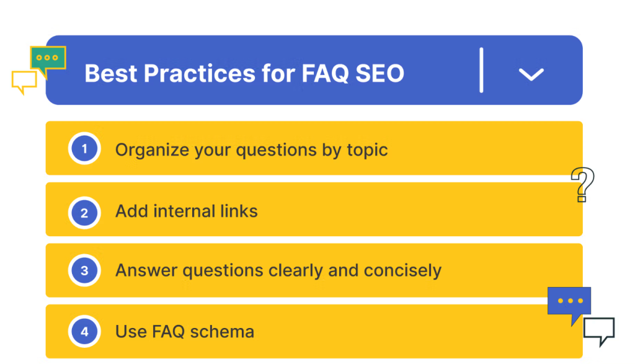Click the "Use FAQ schema" text
This screenshot has height=364, width=635.
pyautogui.click(x=185, y=332)
